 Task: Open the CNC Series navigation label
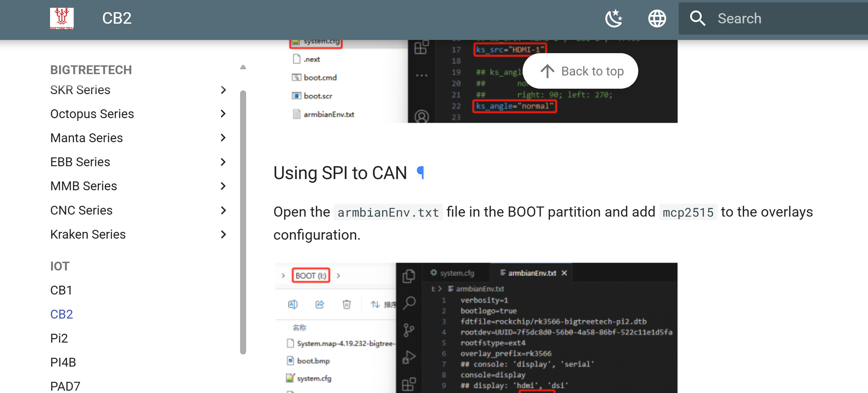pyautogui.click(x=81, y=210)
